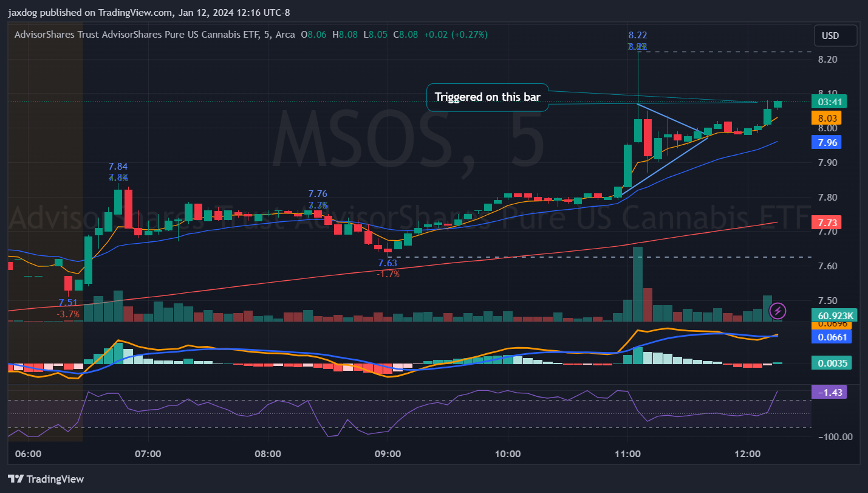Click the 7.90 price scale value
The height and width of the screenshot is (493, 868).
(x=828, y=163)
